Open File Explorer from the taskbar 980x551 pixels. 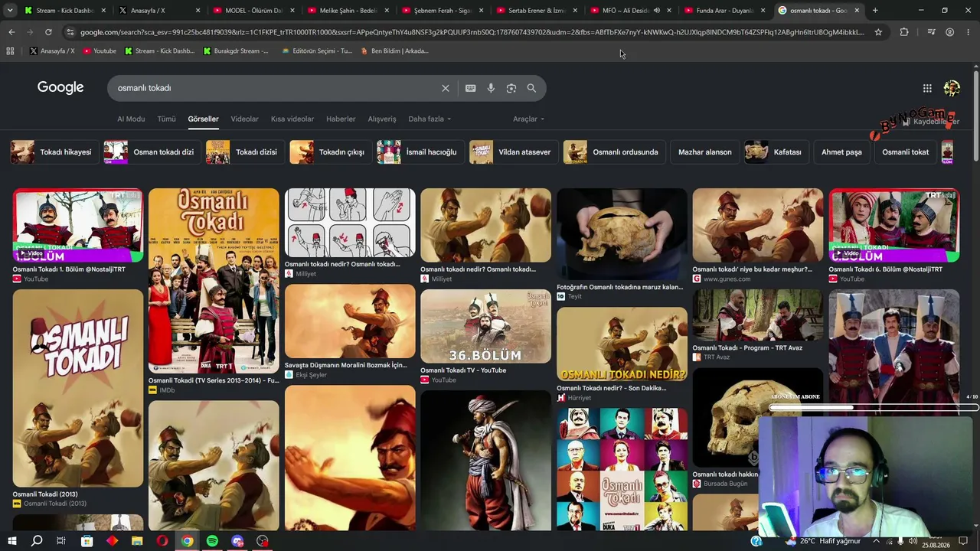137,541
